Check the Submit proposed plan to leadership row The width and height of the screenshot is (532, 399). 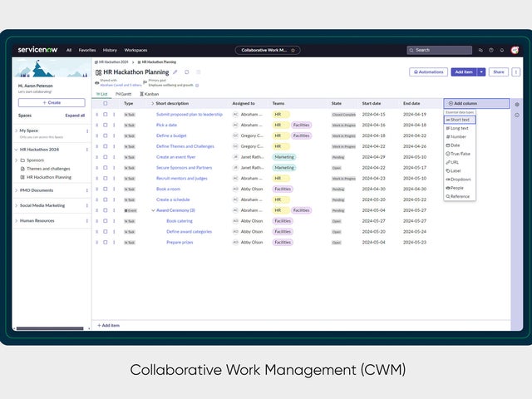tap(106, 115)
